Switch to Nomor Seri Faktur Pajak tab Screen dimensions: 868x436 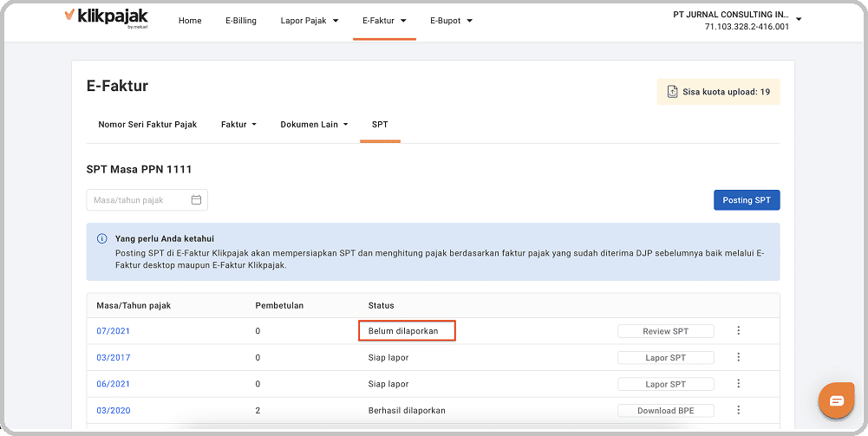(147, 125)
